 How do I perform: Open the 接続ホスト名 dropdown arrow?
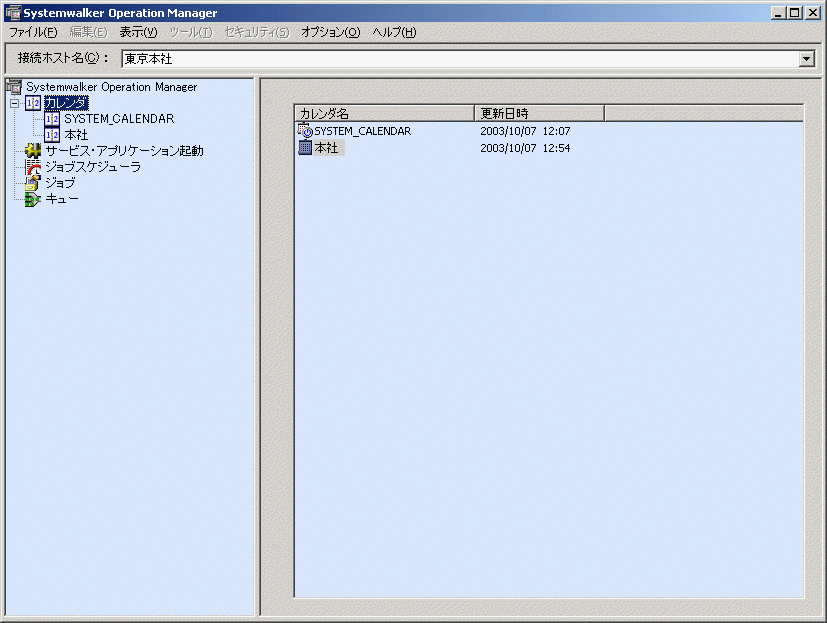click(806, 59)
